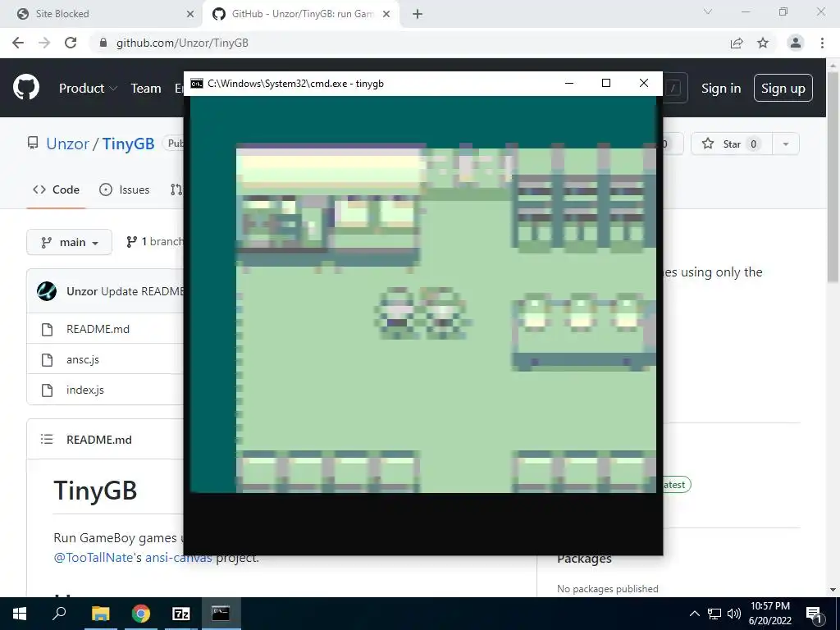Click the Command Prompt taskbar icon

click(x=221, y=614)
